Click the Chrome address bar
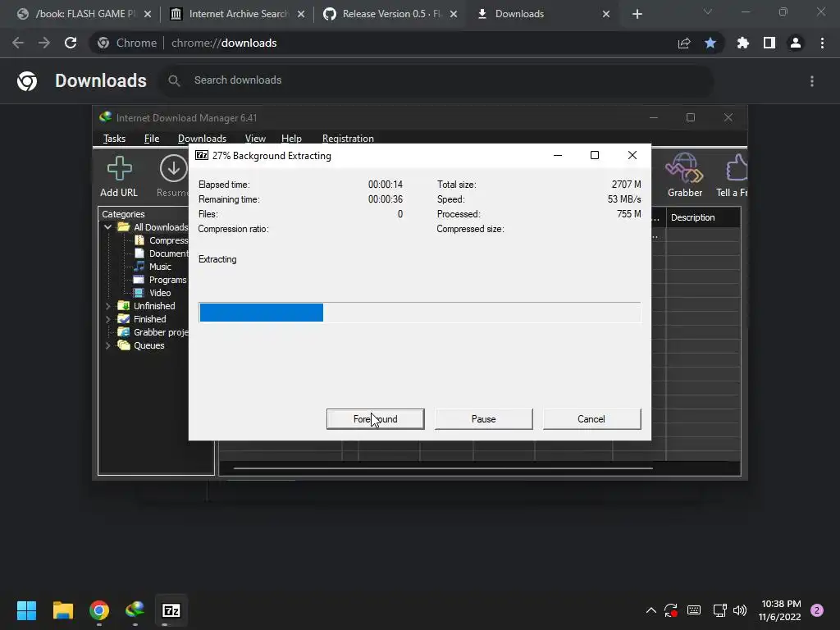840x630 pixels. pos(407,43)
